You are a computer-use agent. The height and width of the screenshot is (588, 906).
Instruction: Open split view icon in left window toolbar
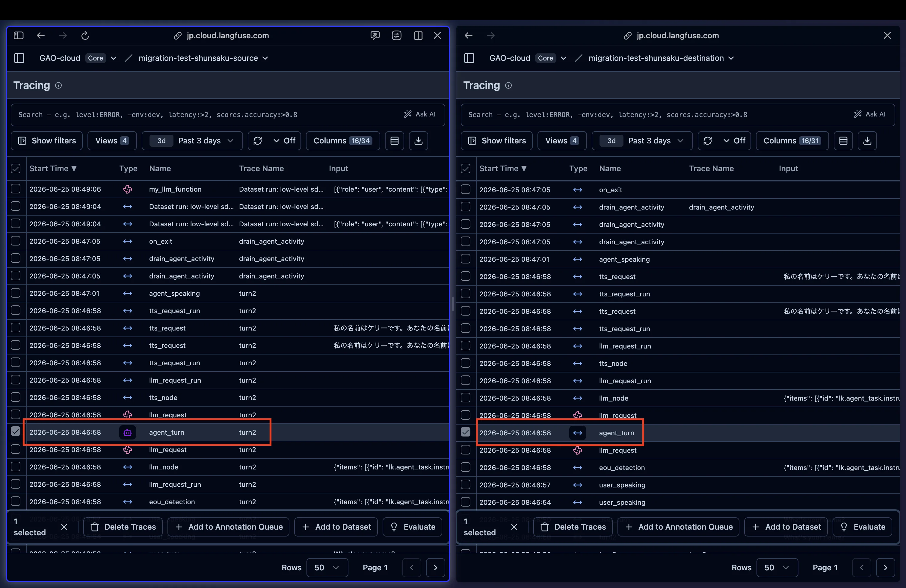click(x=418, y=35)
